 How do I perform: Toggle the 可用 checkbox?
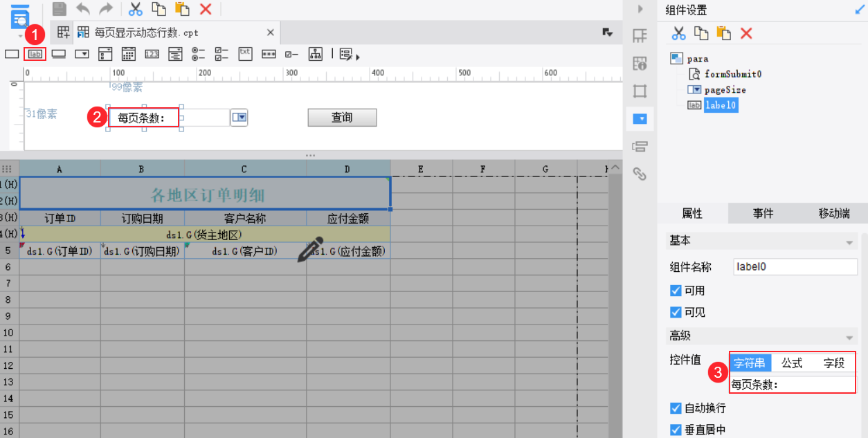point(676,291)
